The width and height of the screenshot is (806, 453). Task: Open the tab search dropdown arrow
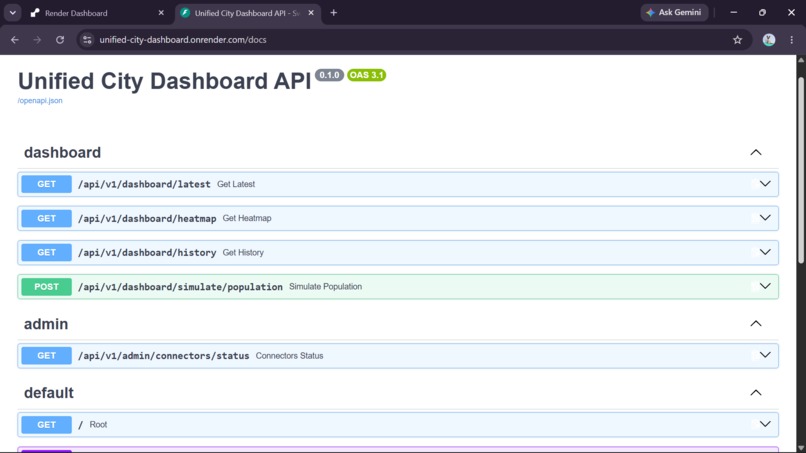12,13
